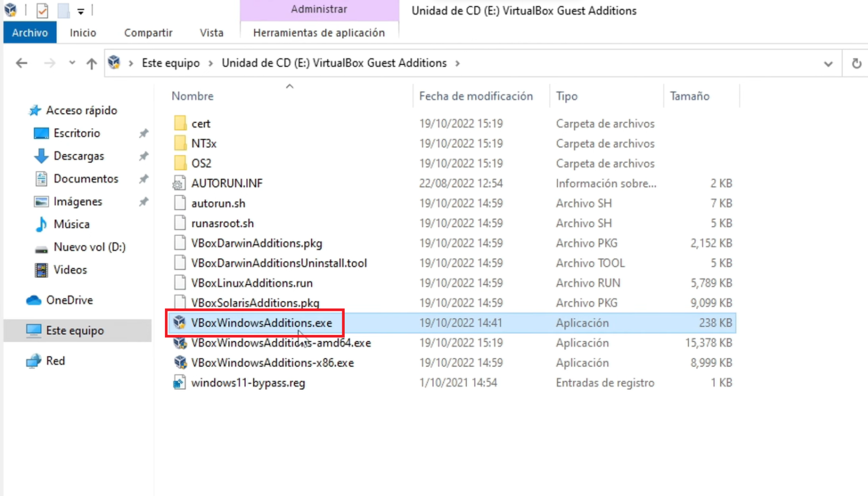Expand the recent locations dropdown arrow
Image resolution: width=868 pixels, height=496 pixels.
72,63
